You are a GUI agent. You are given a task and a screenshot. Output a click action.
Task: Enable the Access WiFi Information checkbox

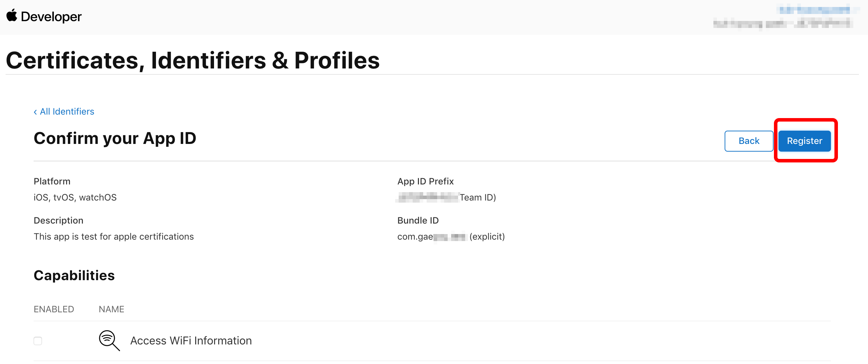point(38,341)
